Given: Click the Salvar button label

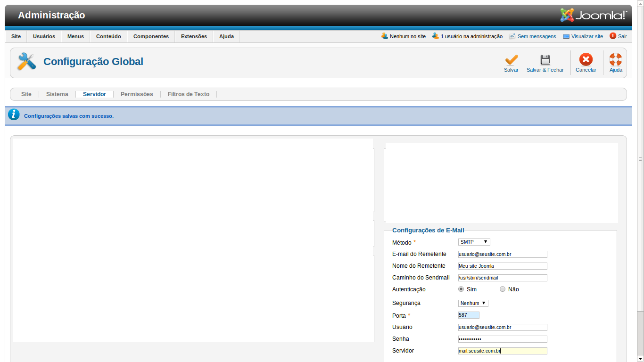Looking at the screenshot, I should pos(511,70).
